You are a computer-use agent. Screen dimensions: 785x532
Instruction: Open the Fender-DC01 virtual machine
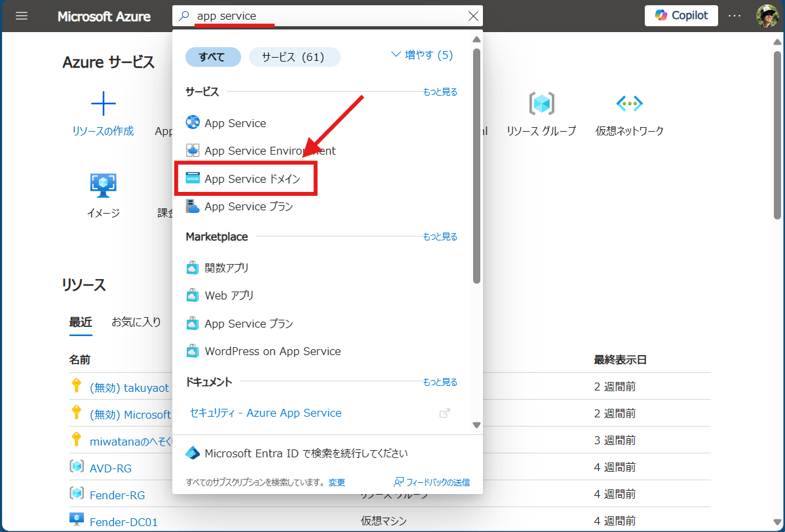(124, 522)
